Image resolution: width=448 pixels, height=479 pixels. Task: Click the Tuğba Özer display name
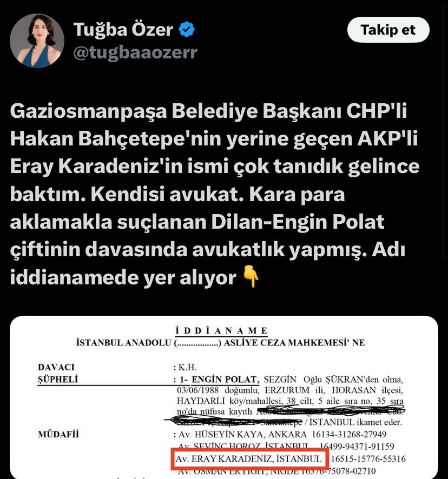coord(123,29)
